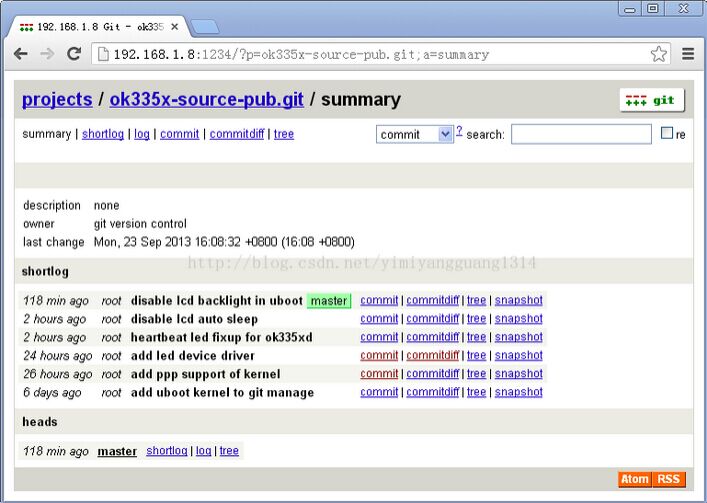The image size is (707, 503).
Task: Open snapshot for 'add led device driver'
Action: pyautogui.click(x=518, y=355)
